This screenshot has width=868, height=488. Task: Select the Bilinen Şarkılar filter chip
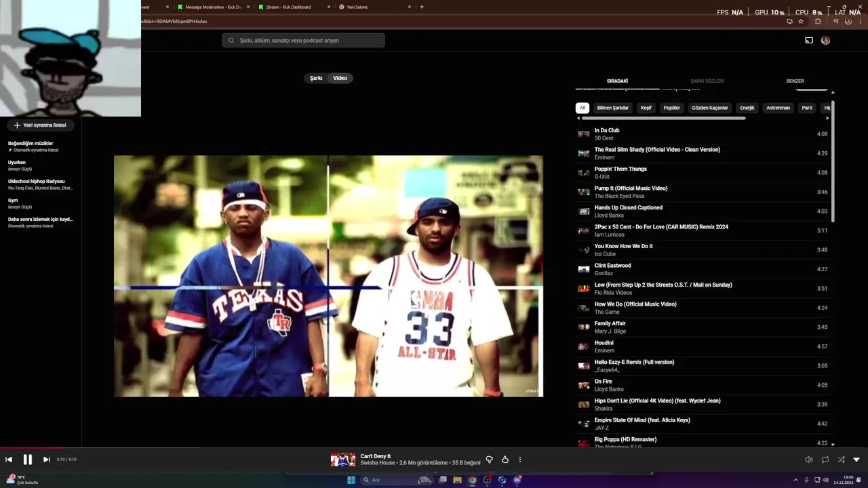[x=613, y=108]
